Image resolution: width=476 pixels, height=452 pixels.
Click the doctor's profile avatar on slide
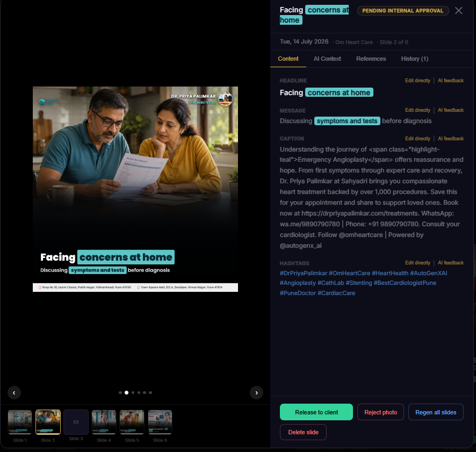(226, 99)
